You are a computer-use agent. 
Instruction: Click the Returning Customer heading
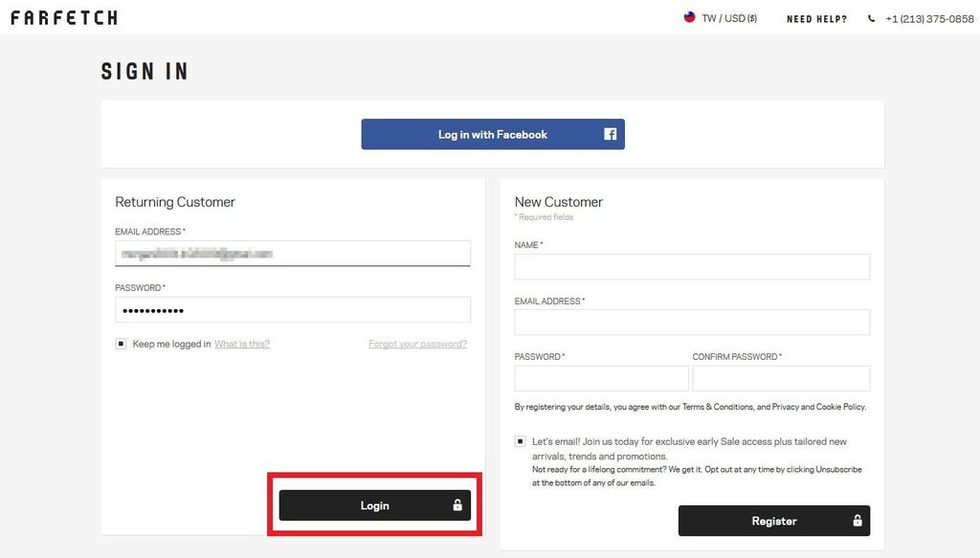pyautogui.click(x=175, y=202)
